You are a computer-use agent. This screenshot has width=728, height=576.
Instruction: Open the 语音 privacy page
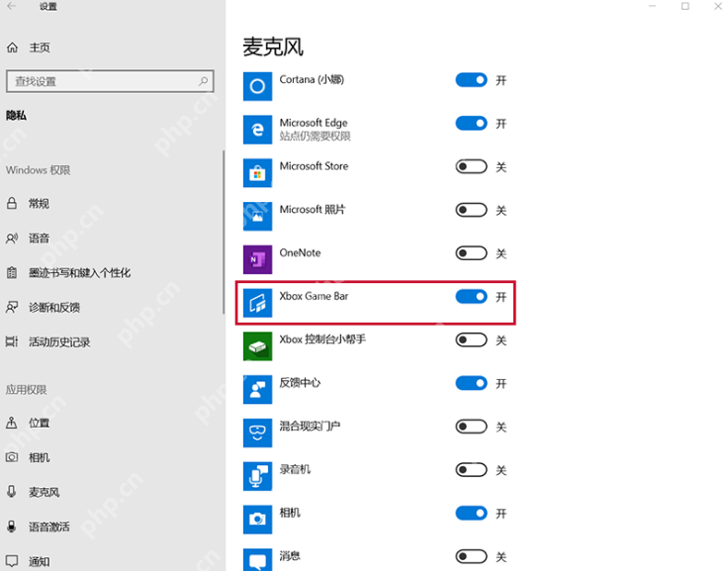(39, 239)
